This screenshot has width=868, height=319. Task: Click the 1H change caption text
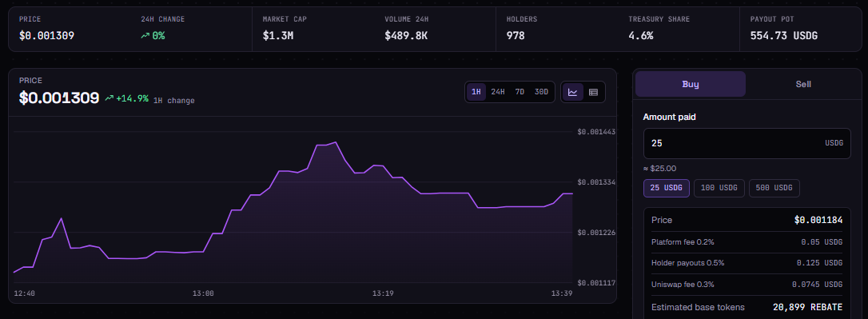tap(173, 101)
